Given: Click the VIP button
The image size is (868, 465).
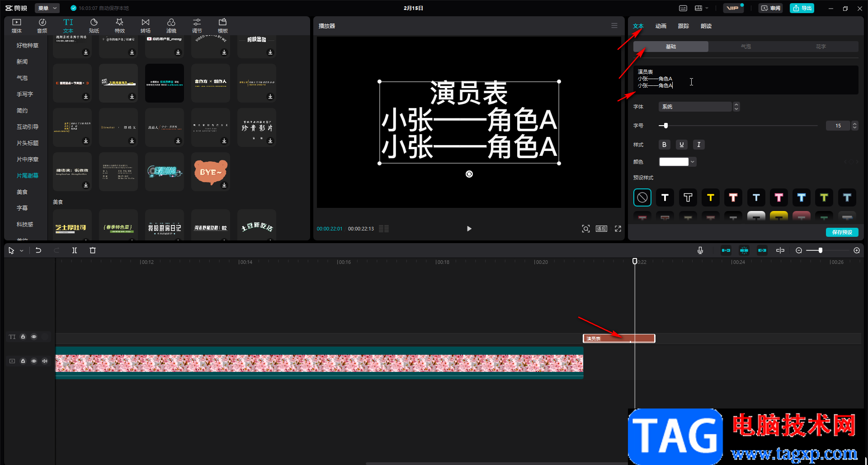Looking at the screenshot, I should click(732, 8).
